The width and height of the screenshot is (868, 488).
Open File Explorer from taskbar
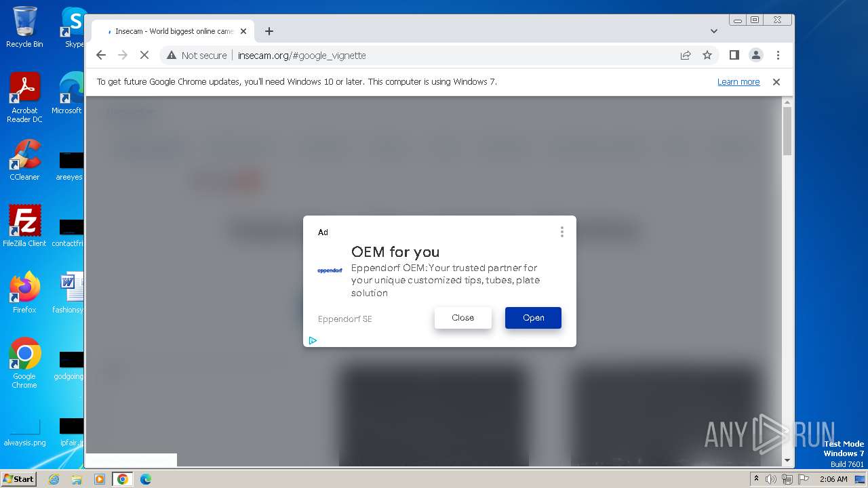pos(77,479)
